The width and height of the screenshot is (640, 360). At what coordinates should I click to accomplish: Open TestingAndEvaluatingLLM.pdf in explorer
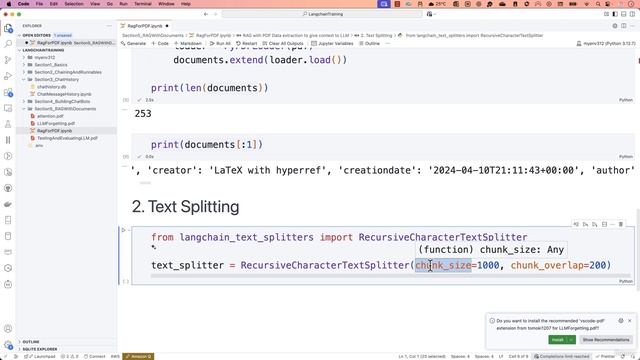point(67,138)
